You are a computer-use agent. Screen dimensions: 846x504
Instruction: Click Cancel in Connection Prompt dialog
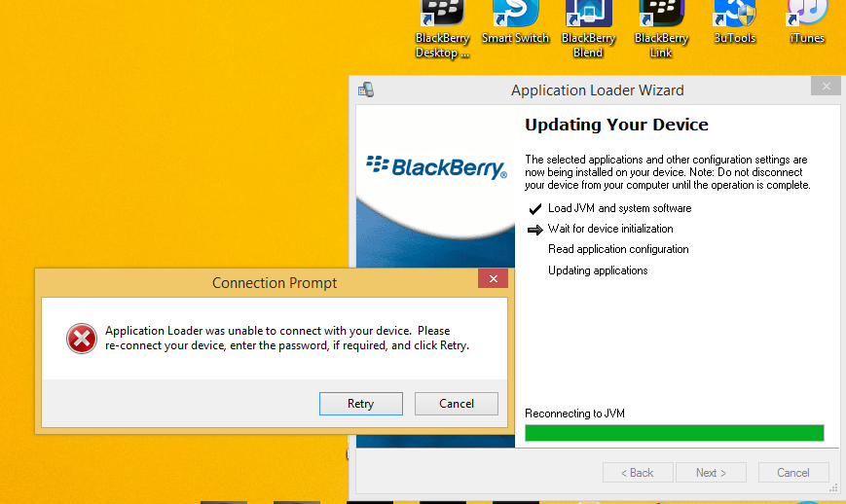pyautogui.click(x=457, y=404)
